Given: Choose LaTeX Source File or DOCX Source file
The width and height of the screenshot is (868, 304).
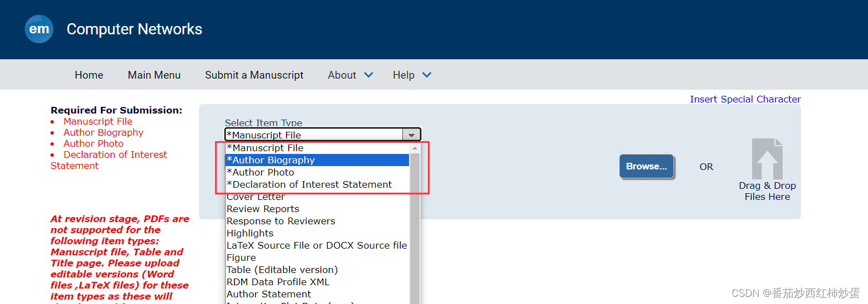Looking at the screenshot, I should 317,245.
